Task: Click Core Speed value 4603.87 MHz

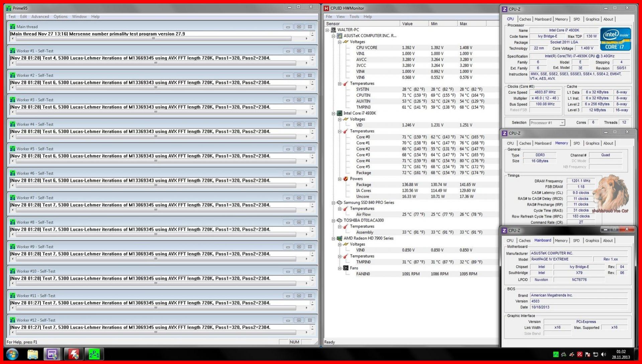Action: coord(545,92)
